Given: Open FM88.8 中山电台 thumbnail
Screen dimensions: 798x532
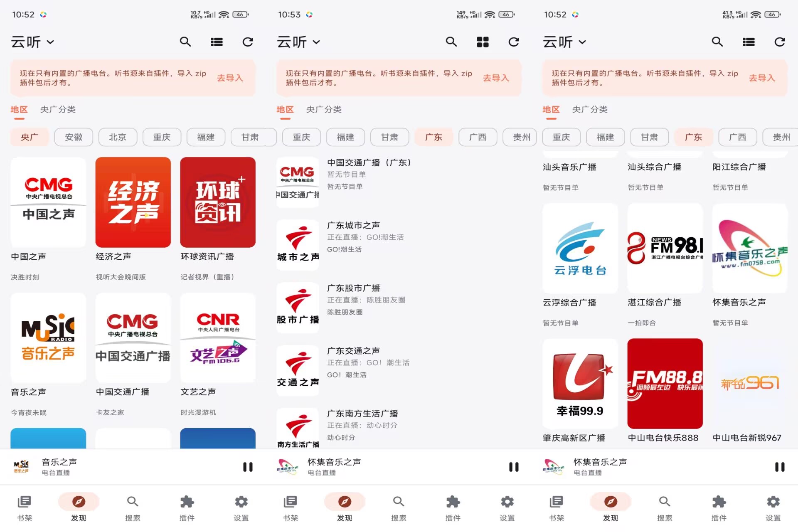Looking at the screenshot, I should click(665, 384).
